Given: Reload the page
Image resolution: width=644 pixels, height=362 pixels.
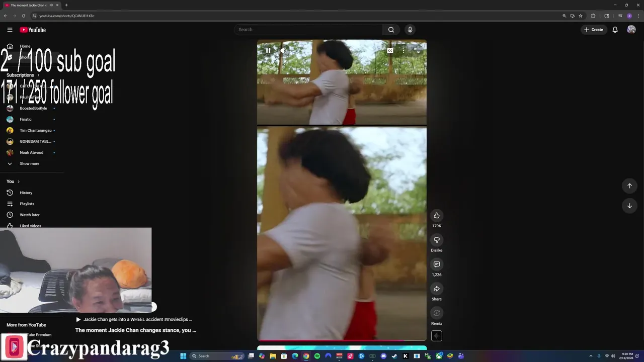Looking at the screenshot, I should (x=23, y=16).
